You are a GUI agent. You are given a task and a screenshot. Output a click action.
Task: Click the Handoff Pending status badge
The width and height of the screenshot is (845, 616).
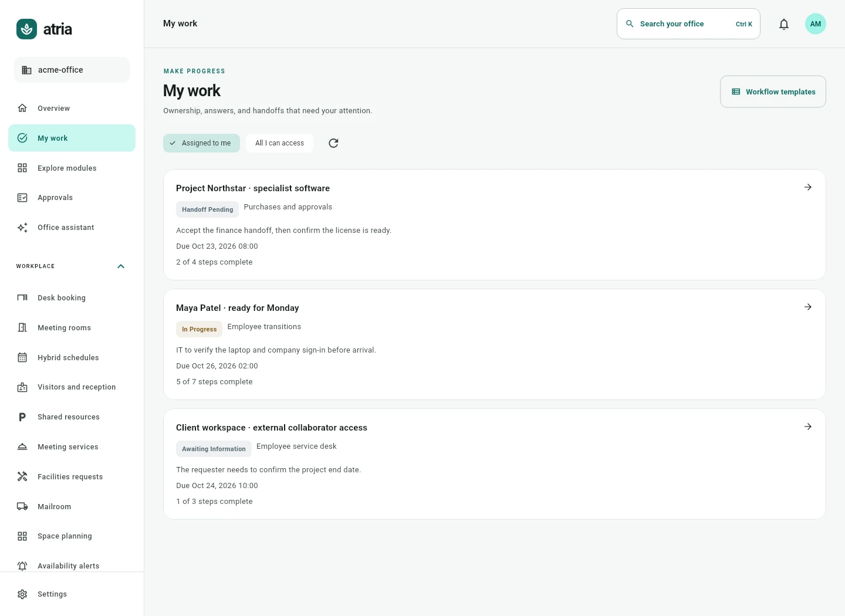click(x=207, y=209)
